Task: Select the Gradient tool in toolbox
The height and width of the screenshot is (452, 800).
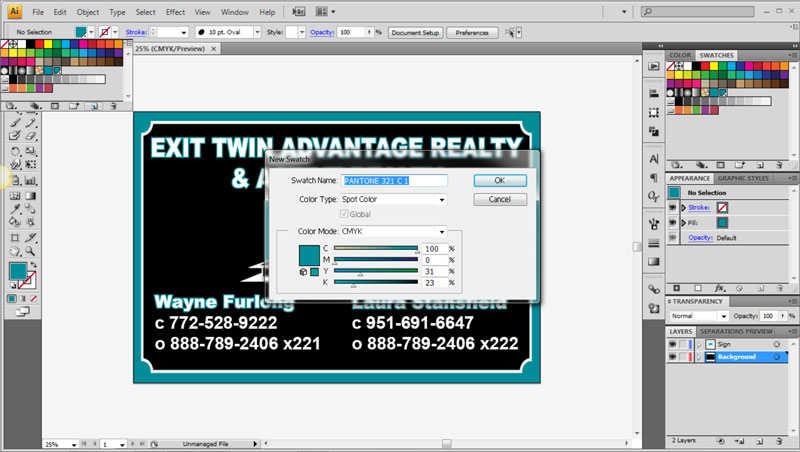Action: (31, 195)
